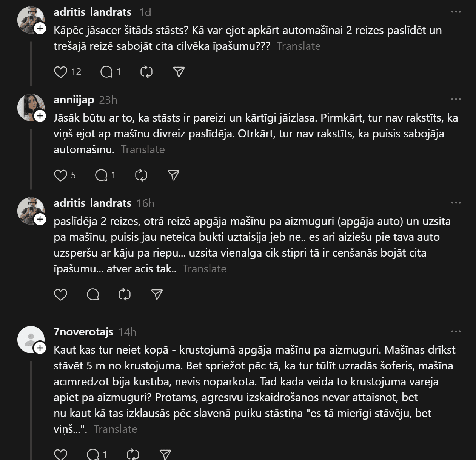
Task: Like anniijap's reply with 5 likes
Action: [x=61, y=175]
